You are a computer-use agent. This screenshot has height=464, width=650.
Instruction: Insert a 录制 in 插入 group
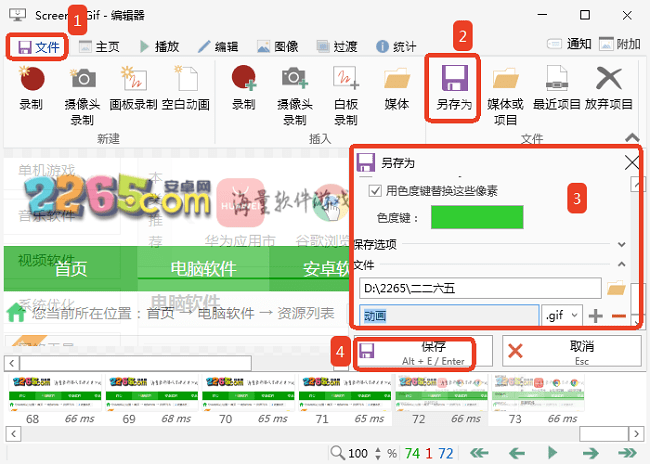244,88
